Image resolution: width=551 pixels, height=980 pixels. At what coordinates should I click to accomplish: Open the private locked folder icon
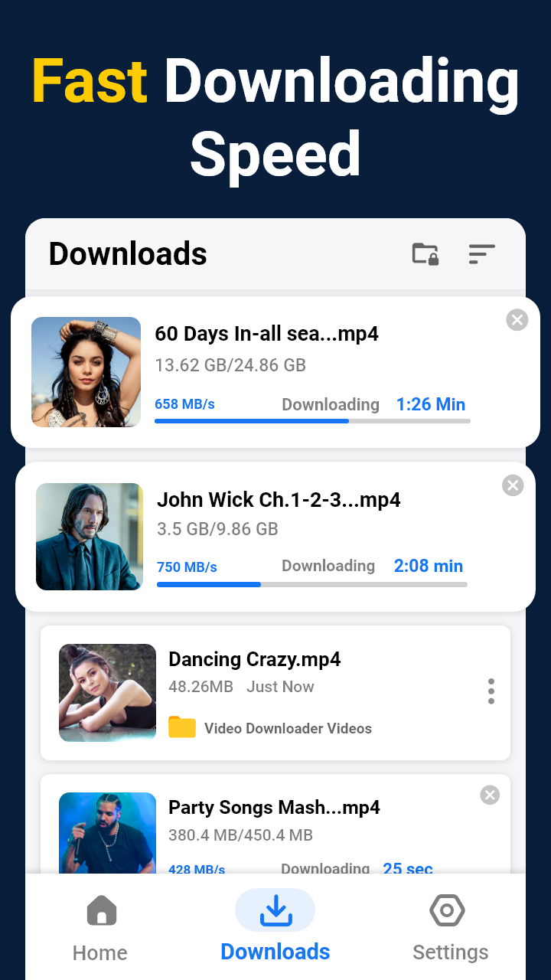click(x=425, y=253)
